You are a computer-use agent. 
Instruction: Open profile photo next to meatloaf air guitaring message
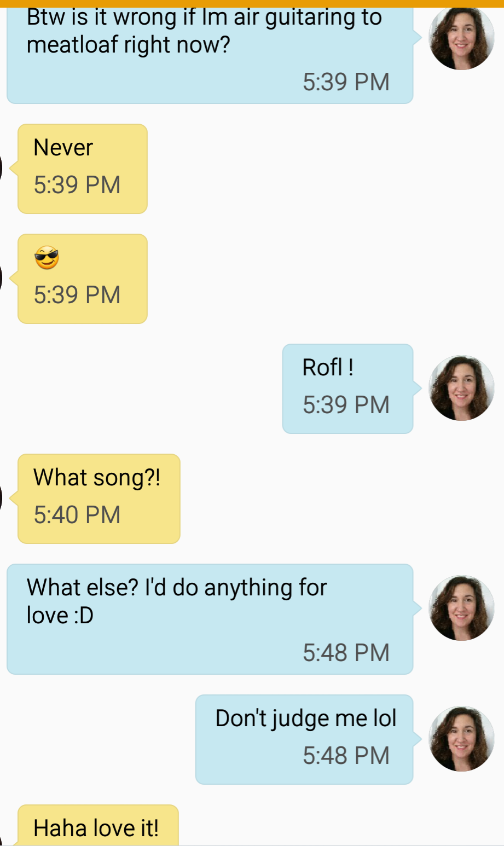click(461, 38)
